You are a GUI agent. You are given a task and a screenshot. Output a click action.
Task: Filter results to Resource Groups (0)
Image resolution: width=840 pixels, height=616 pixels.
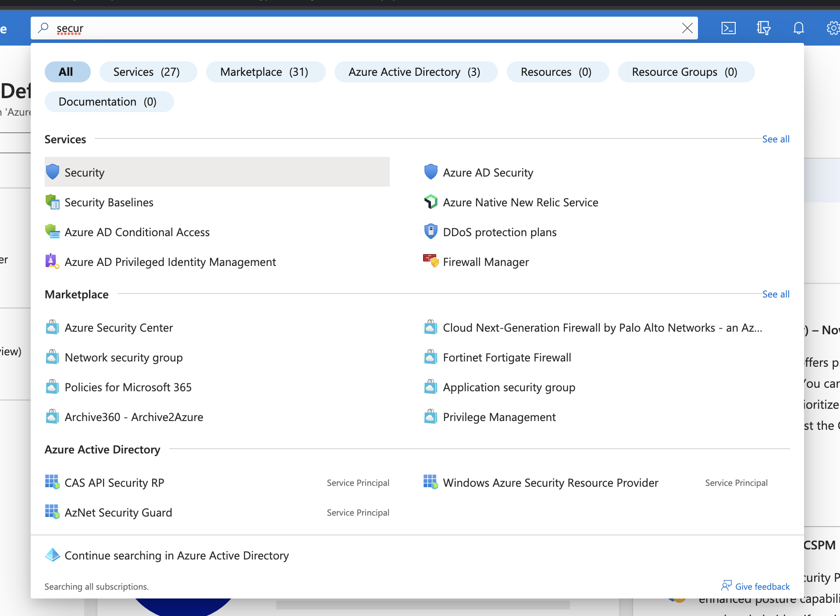pos(686,72)
